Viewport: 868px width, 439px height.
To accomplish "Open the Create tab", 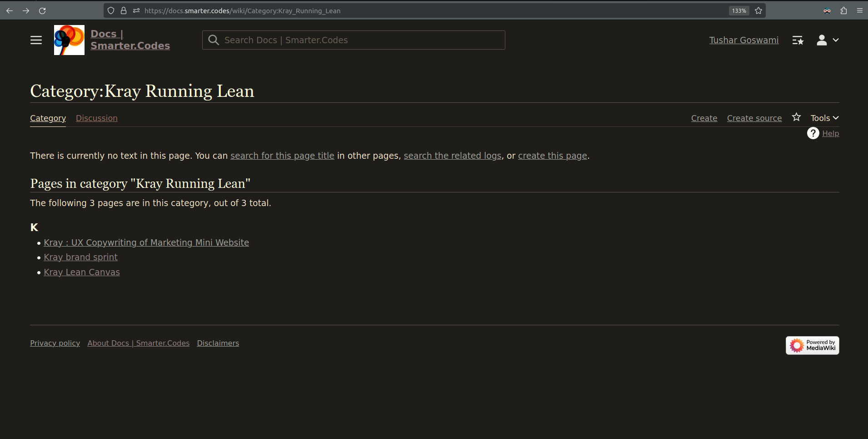I will click(x=704, y=118).
